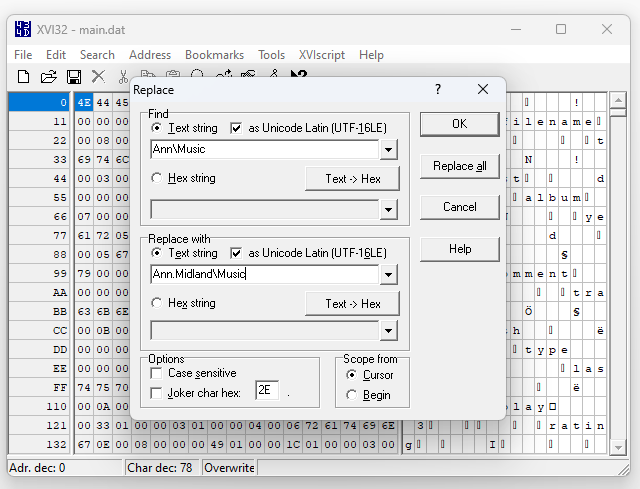Screen dimensions: 640x489
Task: Confirm the replace with OK
Action: pos(460,124)
